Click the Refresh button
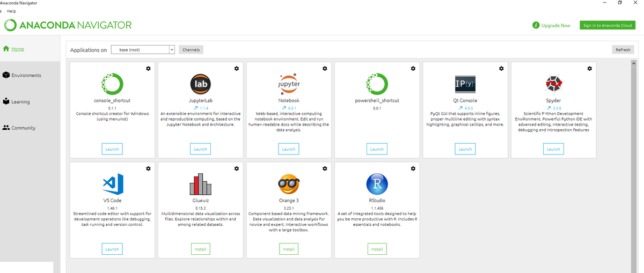Image resolution: width=644 pixels, height=273 pixels. (623, 50)
